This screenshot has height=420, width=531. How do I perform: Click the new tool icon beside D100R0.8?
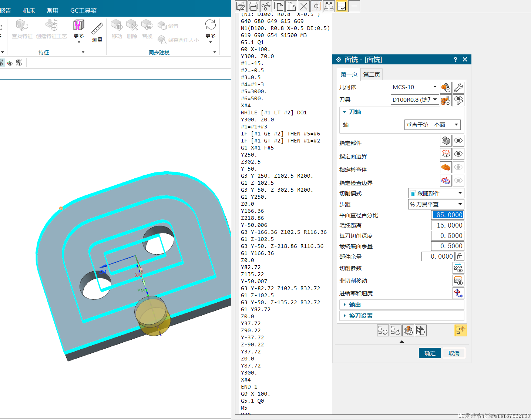tap(446, 100)
